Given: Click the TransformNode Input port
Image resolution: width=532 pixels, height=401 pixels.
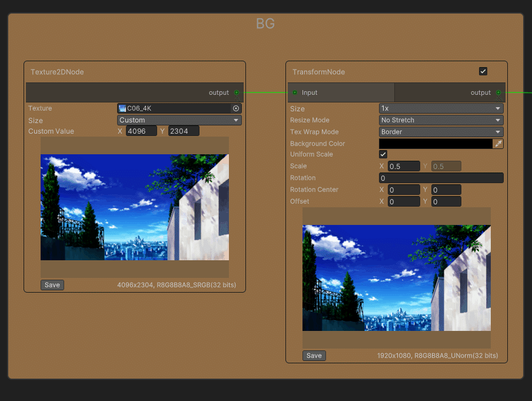Looking at the screenshot, I should click(295, 92).
